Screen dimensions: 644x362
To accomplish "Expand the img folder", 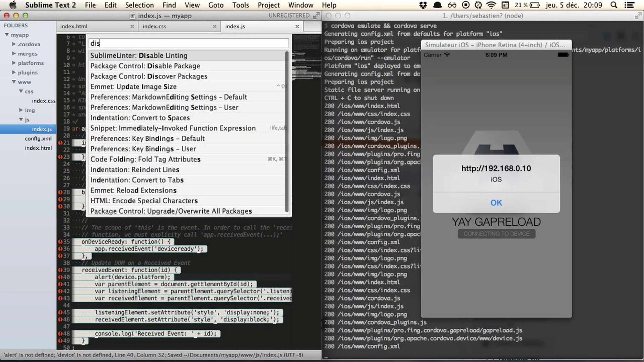I will tap(21, 110).
